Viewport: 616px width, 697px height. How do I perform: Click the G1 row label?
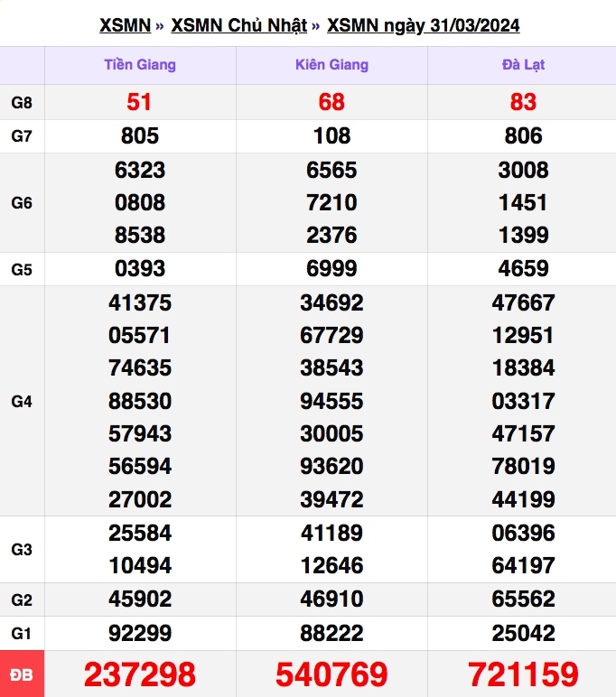point(22,634)
